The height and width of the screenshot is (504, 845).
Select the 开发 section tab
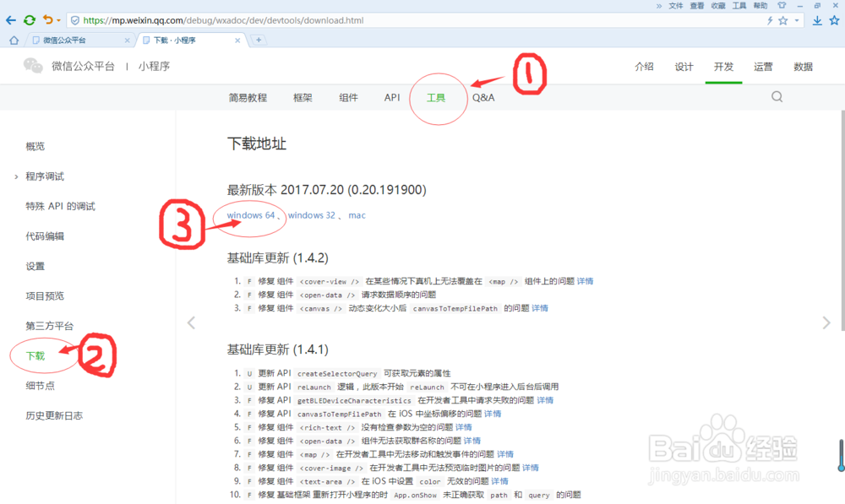pos(724,67)
